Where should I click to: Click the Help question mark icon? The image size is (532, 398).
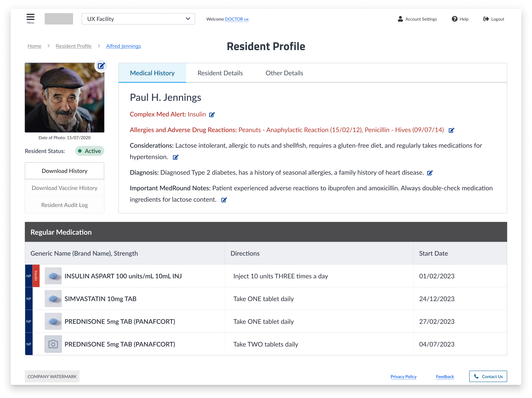(x=455, y=19)
